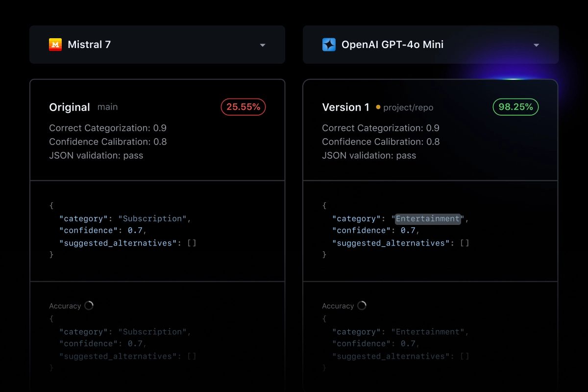Click the 98.25% score badge
The height and width of the screenshot is (392, 588).
point(515,106)
